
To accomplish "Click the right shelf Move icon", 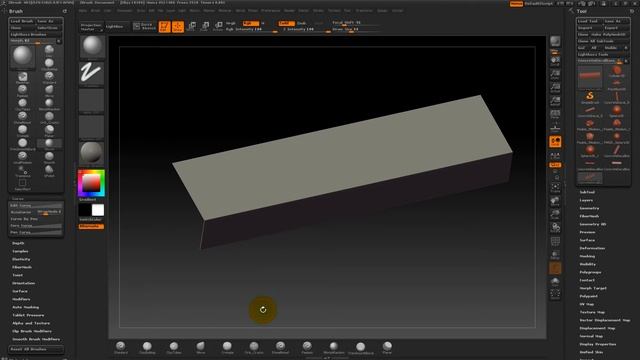I will pos(555,202).
